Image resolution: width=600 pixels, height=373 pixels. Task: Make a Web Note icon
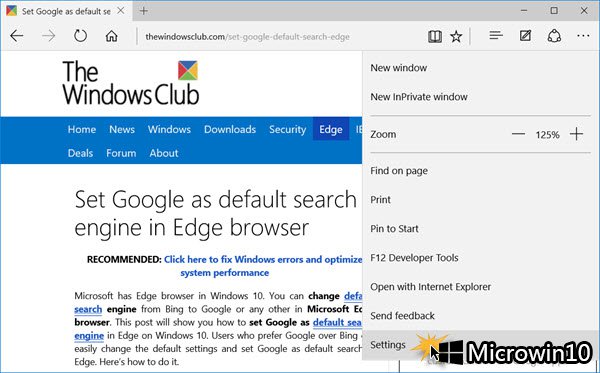[x=525, y=36]
